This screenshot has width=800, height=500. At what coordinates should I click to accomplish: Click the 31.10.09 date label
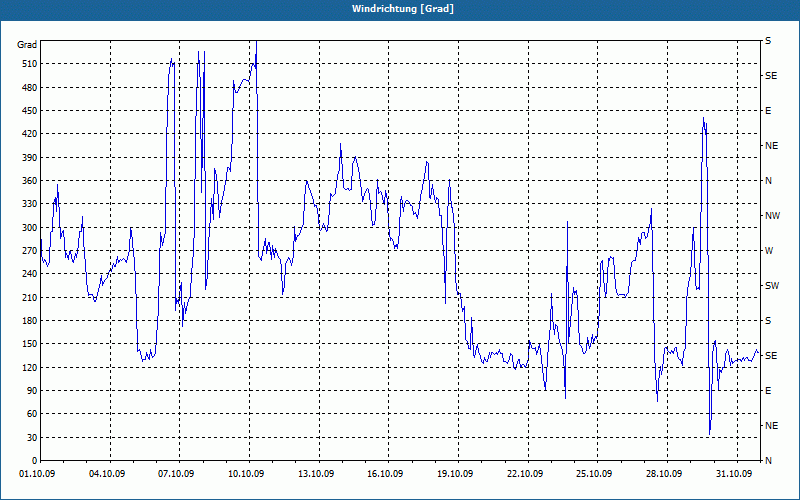[734, 474]
